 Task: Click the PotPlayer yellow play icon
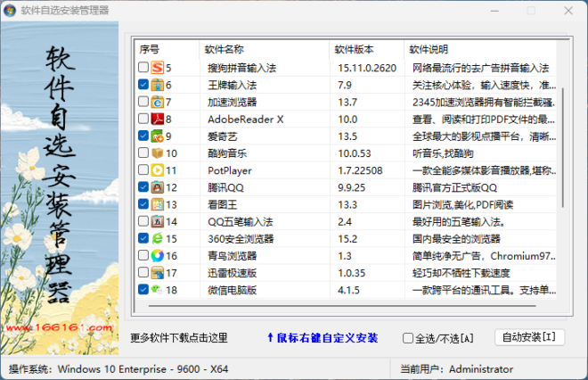coord(158,170)
